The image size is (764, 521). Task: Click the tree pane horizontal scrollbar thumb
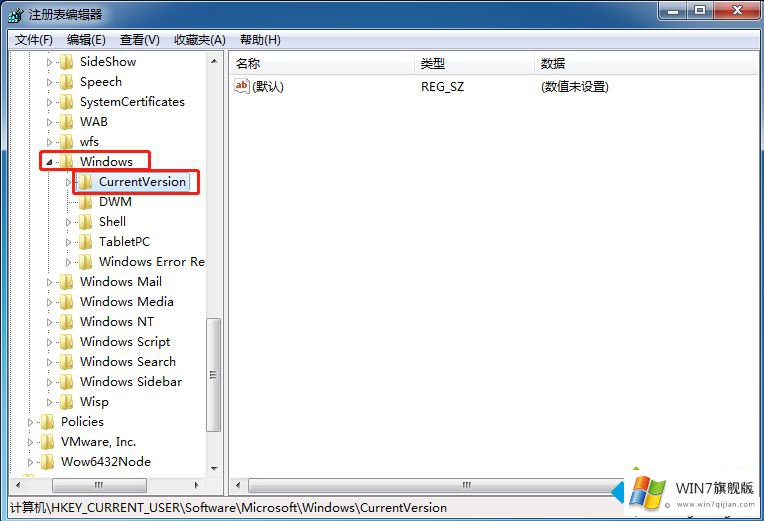[x=99, y=485]
